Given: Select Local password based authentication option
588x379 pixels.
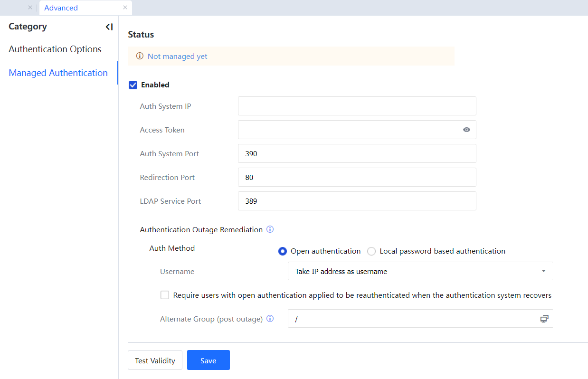Looking at the screenshot, I should click(371, 251).
